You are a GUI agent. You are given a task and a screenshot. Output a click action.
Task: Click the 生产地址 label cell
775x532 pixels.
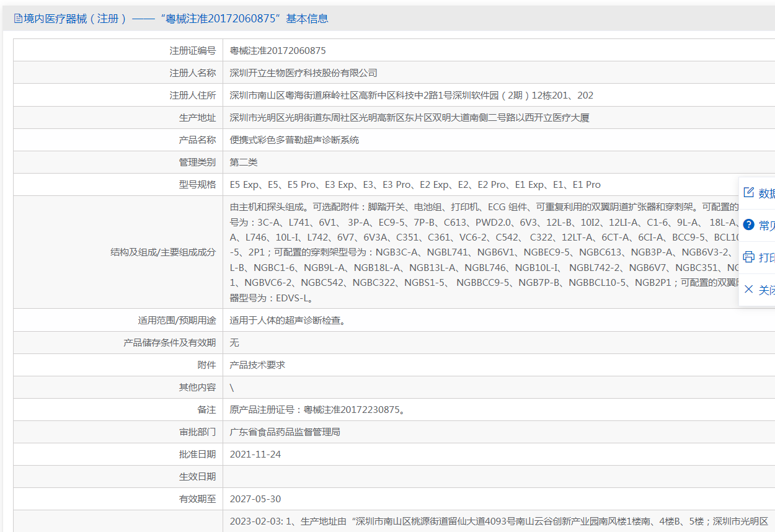coord(118,118)
